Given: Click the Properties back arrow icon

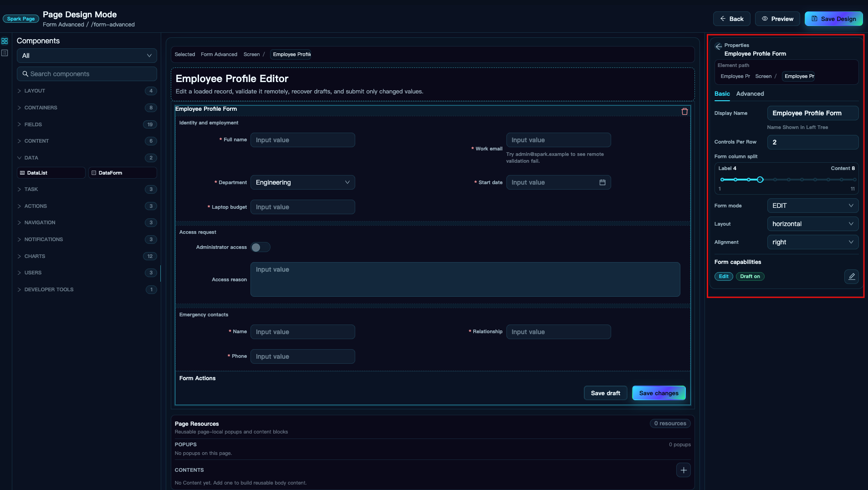Looking at the screenshot, I should 719,46.
